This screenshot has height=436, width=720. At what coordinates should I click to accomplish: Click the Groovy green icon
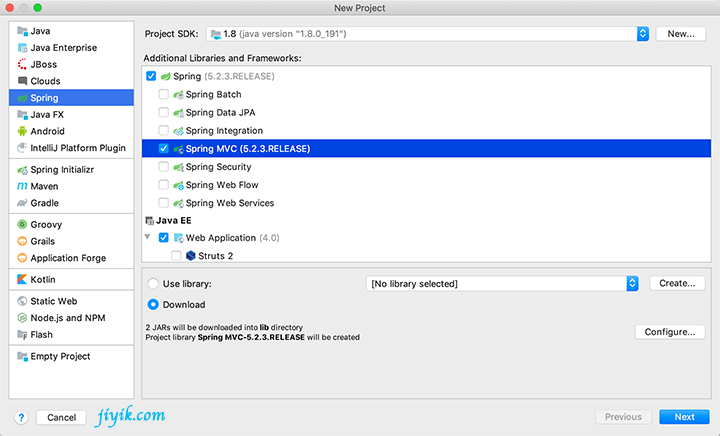click(x=22, y=224)
